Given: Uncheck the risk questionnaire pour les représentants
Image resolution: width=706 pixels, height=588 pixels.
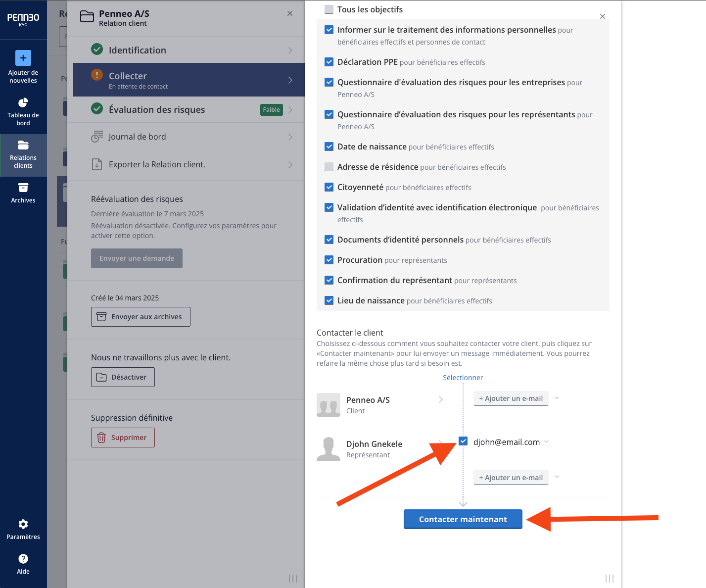Looking at the screenshot, I should pos(329,114).
